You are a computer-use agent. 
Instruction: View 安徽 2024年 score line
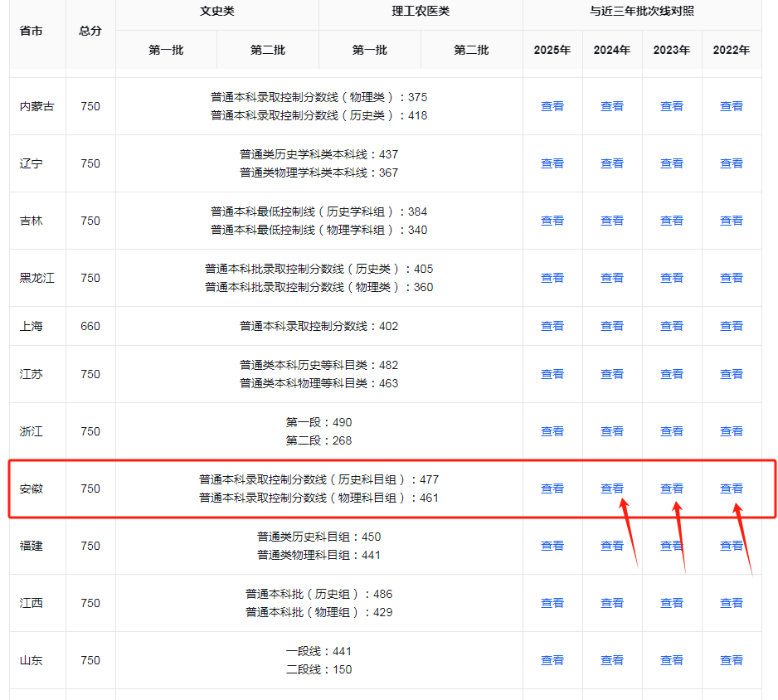tap(612, 489)
